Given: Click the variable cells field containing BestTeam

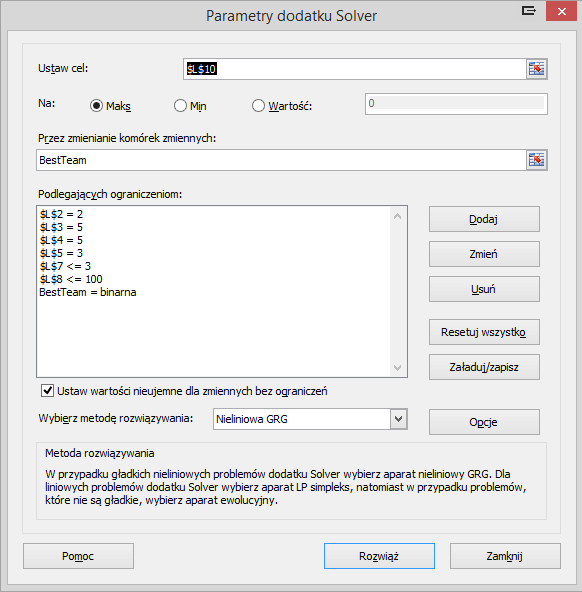Looking at the screenshot, I should (x=281, y=160).
